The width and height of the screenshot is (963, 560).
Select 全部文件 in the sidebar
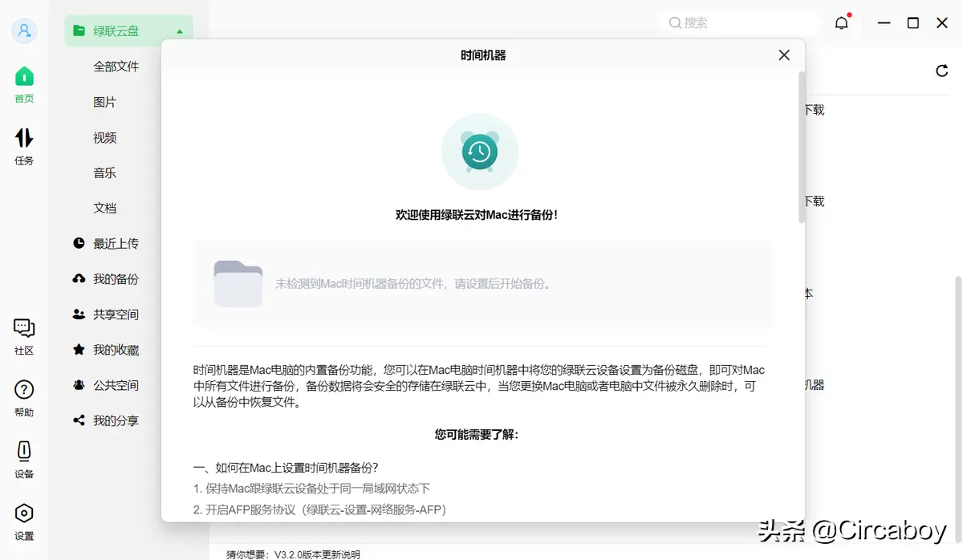(x=116, y=67)
